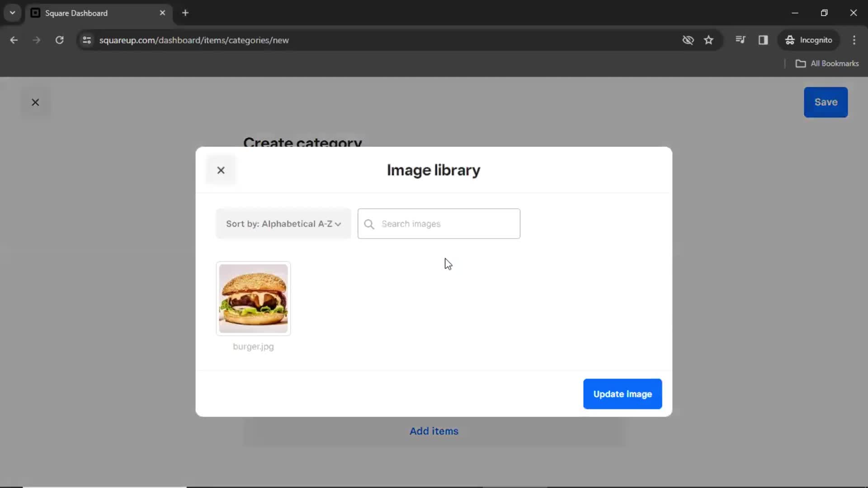
Task: Go forward in browser history
Action: (x=37, y=40)
